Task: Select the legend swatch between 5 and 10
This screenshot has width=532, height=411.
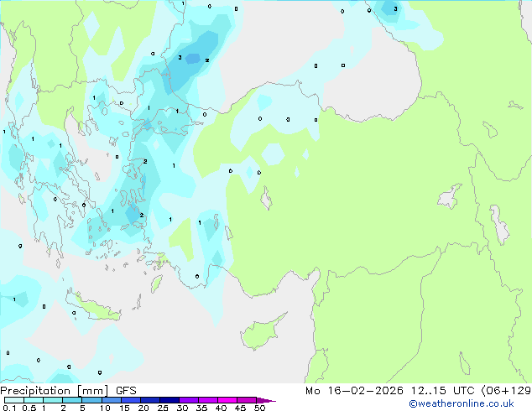Action: tap(91, 400)
